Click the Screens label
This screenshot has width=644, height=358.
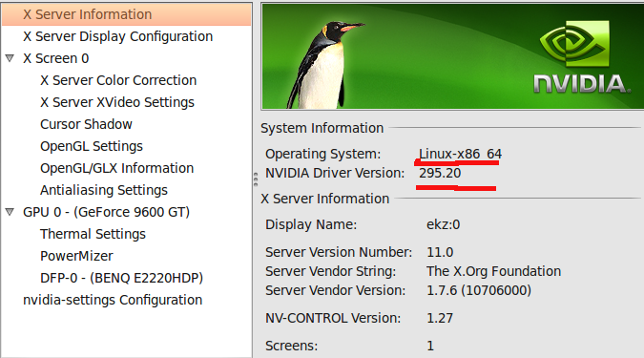pyautogui.click(x=291, y=346)
